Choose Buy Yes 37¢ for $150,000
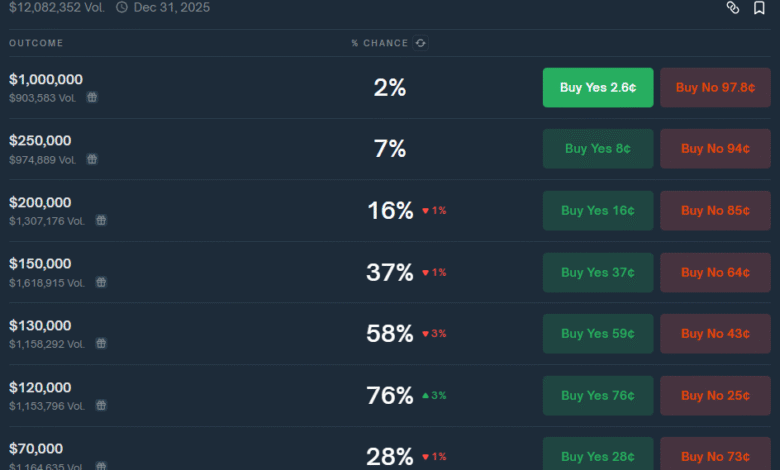The height and width of the screenshot is (470, 780). point(598,273)
